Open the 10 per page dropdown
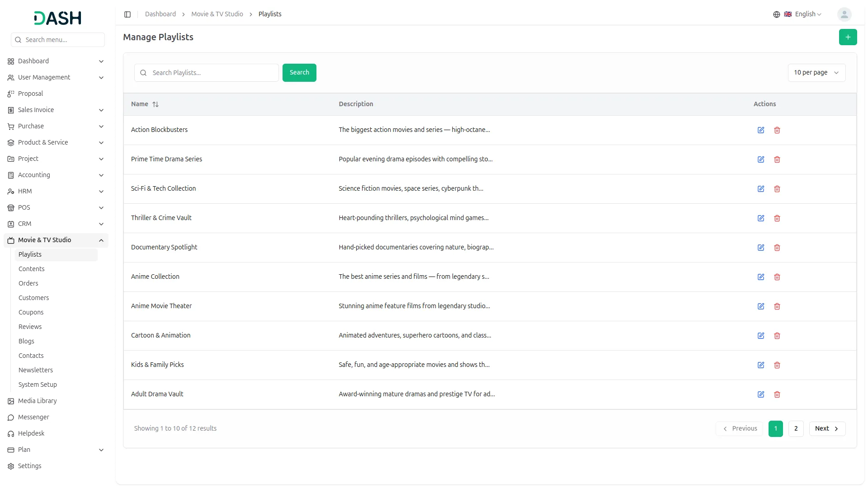This screenshot has height=488, width=868. tap(816, 73)
